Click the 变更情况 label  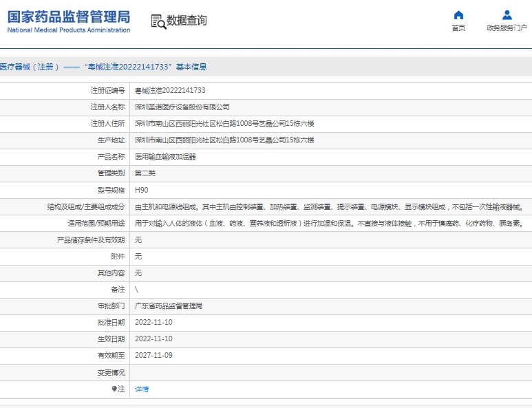coord(111,372)
